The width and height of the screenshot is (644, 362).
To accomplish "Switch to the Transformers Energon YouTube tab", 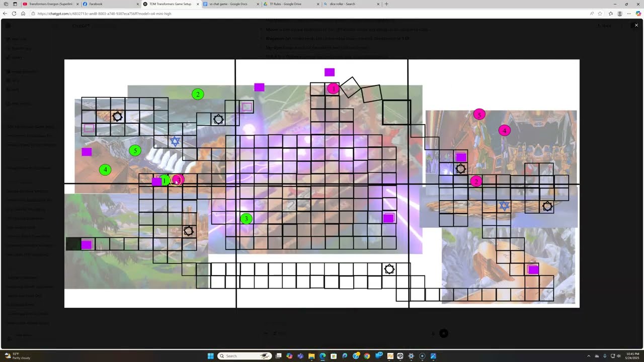I will [50, 4].
